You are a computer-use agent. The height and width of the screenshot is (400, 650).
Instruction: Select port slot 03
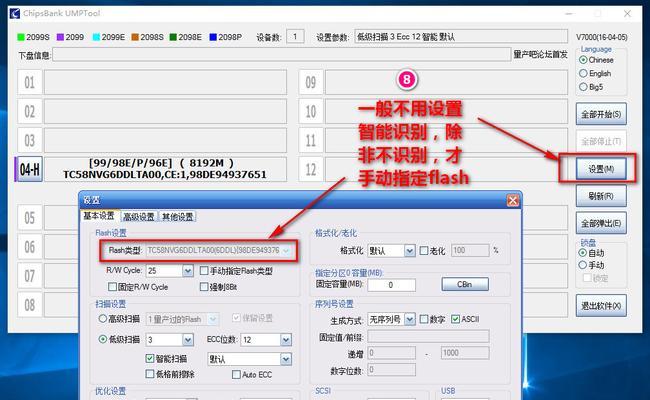[x=30, y=141]
